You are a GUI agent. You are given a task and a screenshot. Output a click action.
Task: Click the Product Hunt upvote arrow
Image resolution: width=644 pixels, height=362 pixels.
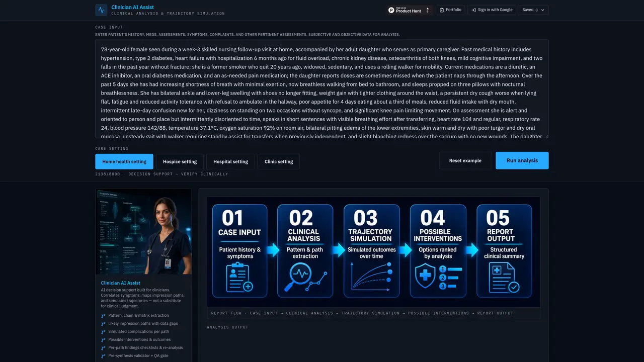click(x=428, y=9)
